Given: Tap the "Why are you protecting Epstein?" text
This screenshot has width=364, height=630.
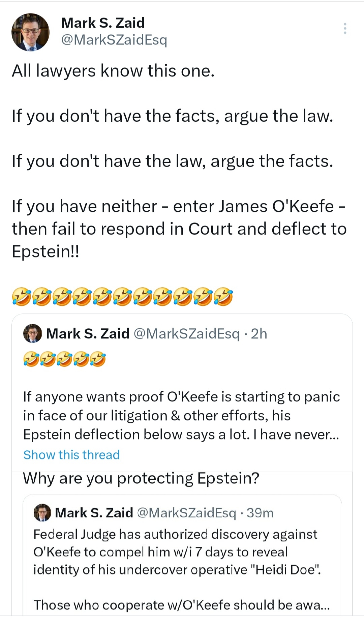Looking at the screenshot, I should (x=141, y=478).
